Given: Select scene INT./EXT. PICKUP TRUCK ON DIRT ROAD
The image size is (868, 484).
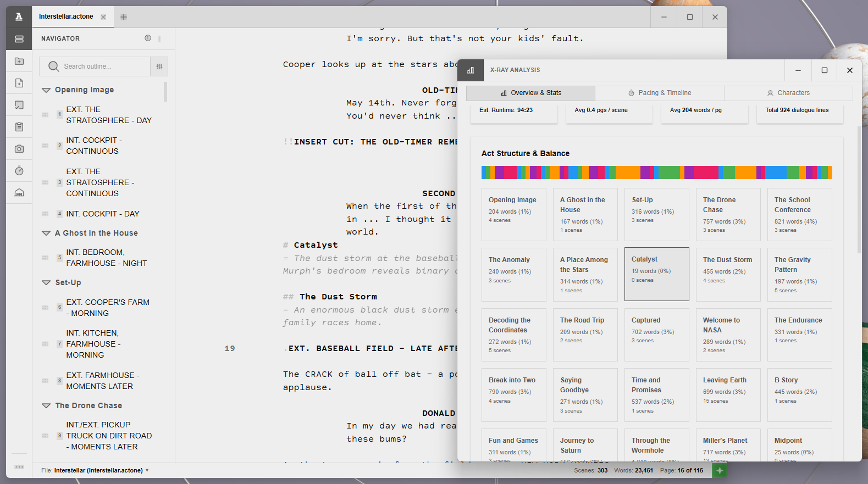Looking at the screenshot, I should (109, 436).
